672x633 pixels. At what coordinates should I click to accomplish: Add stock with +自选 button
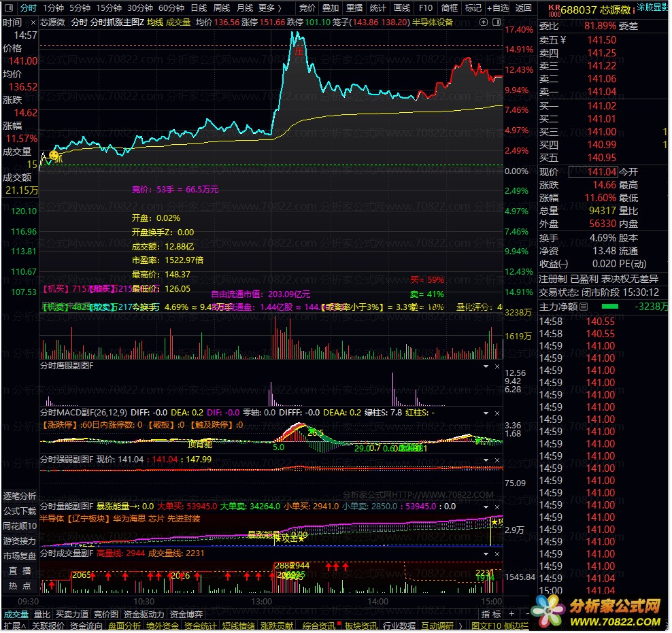coord(499,8)
